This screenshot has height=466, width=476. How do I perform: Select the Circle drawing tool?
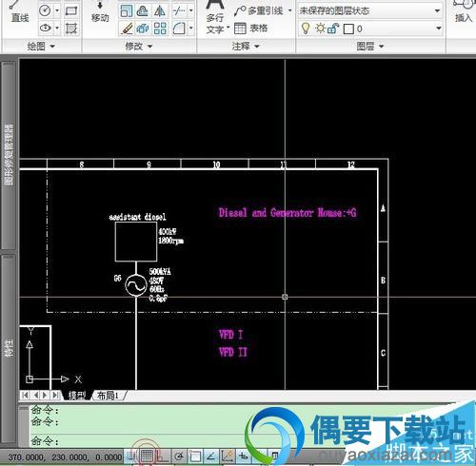(x=45, y=10)
